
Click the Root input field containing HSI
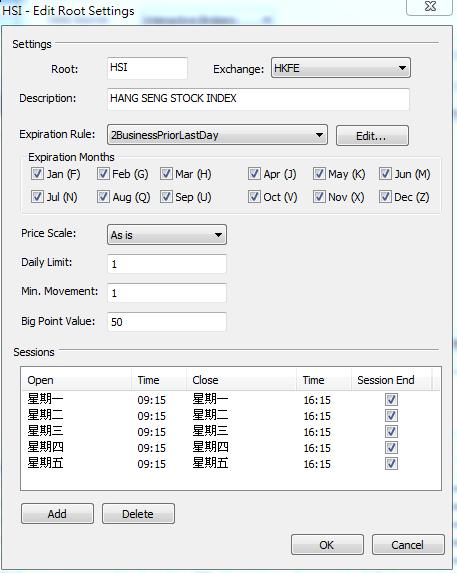(x=147, y=68)
